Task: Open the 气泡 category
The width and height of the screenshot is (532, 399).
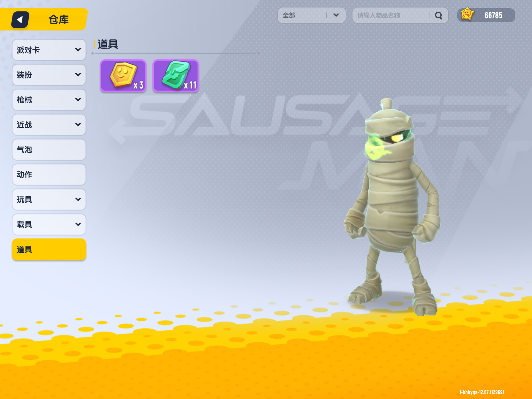Action: 49,150
